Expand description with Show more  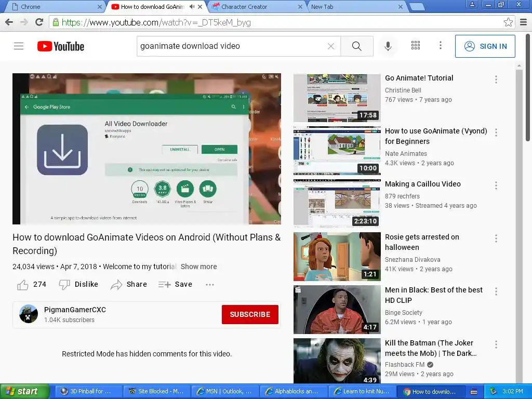click(x=198, y=267)
